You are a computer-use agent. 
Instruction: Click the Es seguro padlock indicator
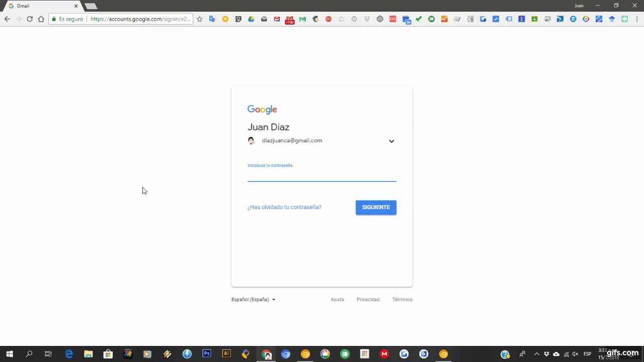tap(67, 19)
